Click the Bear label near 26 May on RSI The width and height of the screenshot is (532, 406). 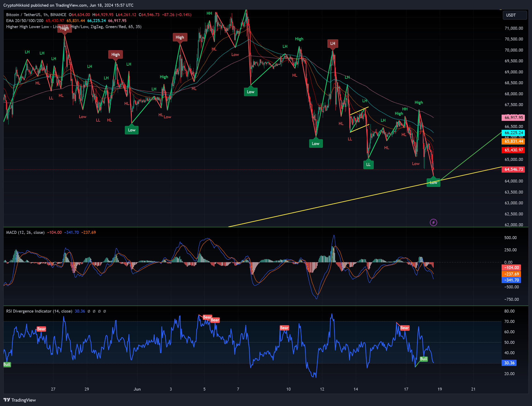[41, 329]
